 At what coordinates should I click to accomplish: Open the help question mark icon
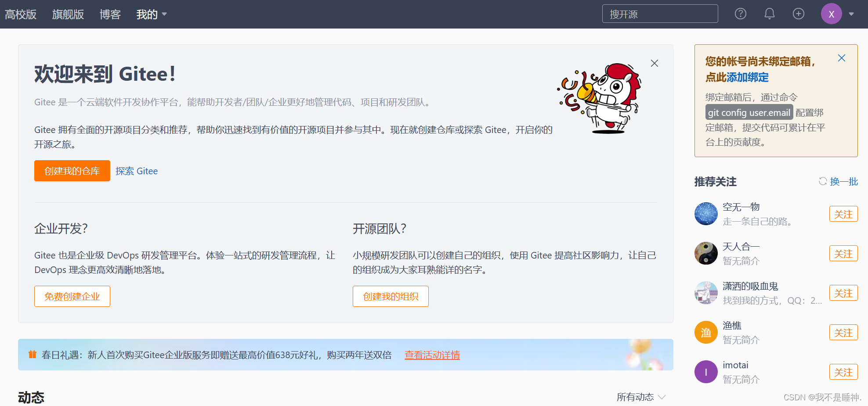(741, 14)
